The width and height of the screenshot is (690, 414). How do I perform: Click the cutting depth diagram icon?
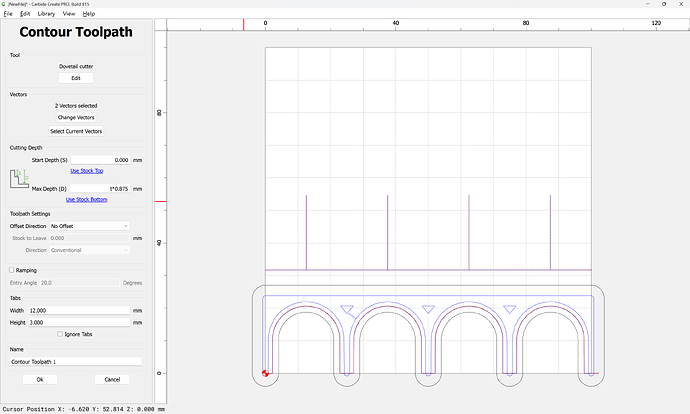[x=19, y=179]
